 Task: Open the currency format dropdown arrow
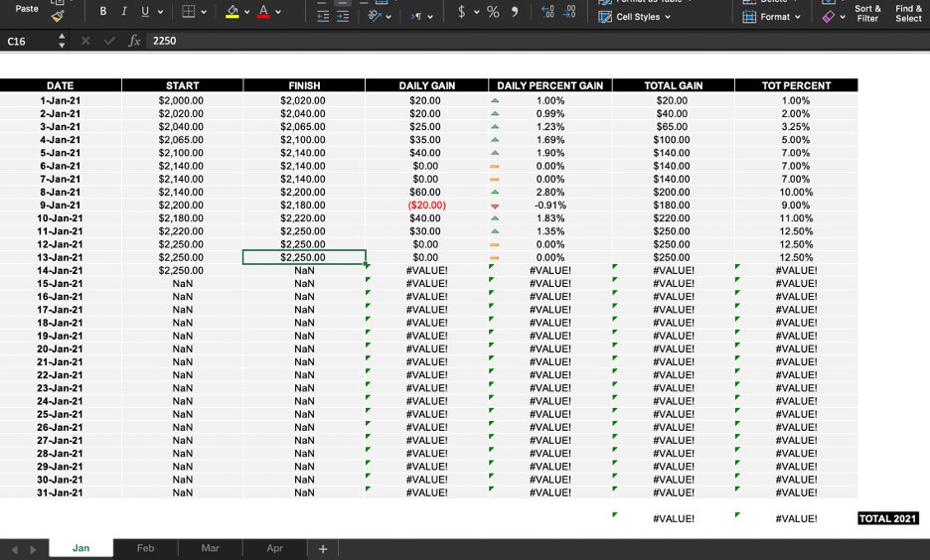(x=476, y=12)
